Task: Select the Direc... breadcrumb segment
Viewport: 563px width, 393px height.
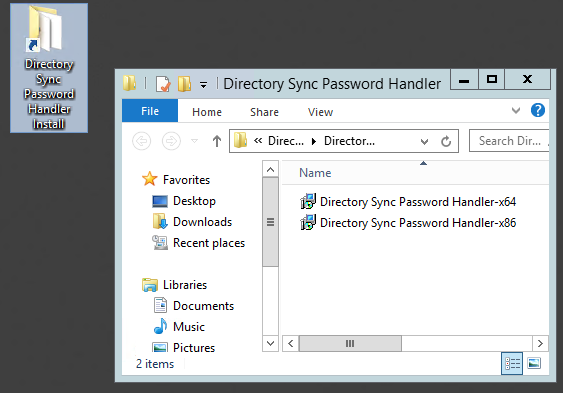Action: tap(286, 141)
